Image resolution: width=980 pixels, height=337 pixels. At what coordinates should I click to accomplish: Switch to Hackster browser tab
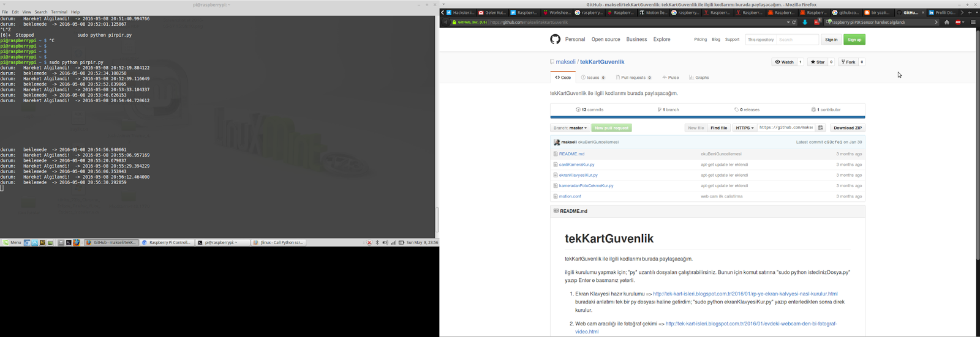click(461, 12)
